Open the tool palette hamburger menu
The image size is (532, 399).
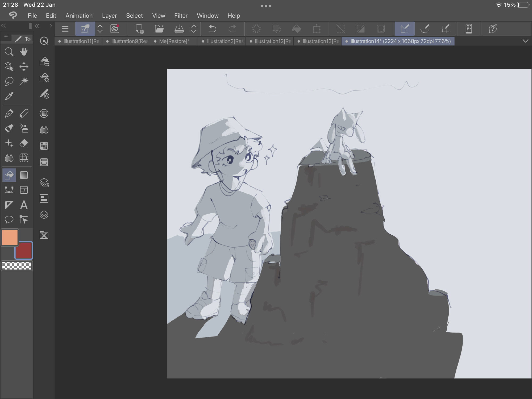(x=6, y=37)
